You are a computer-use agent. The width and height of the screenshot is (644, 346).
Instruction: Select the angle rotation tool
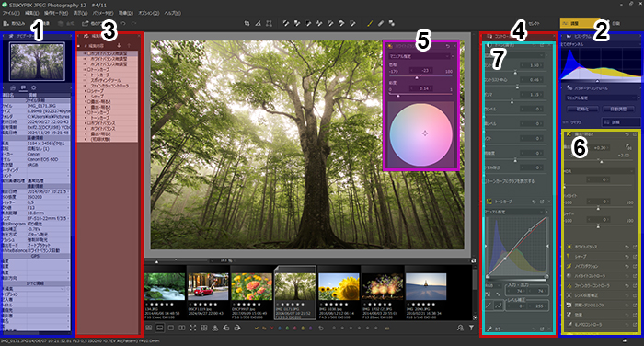(258, 24)
